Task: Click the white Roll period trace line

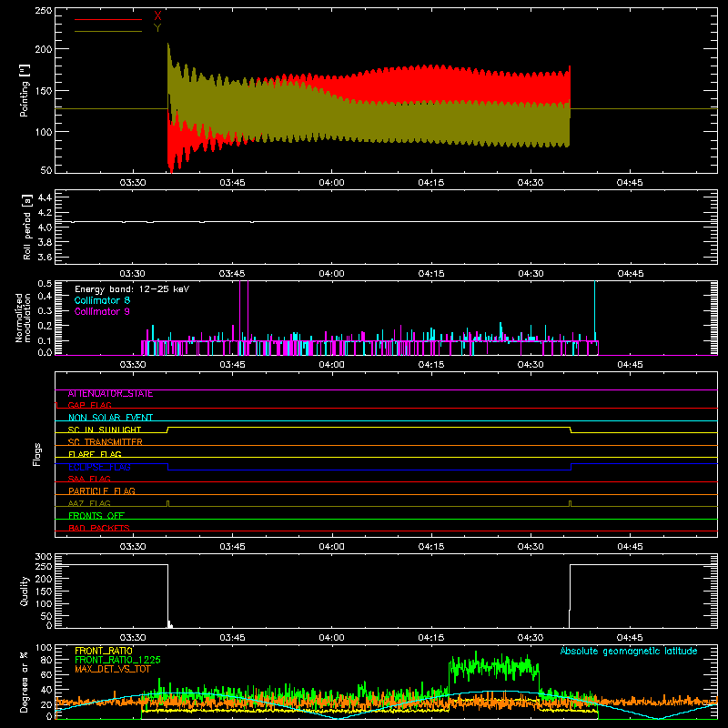Action: pos(386,222)
